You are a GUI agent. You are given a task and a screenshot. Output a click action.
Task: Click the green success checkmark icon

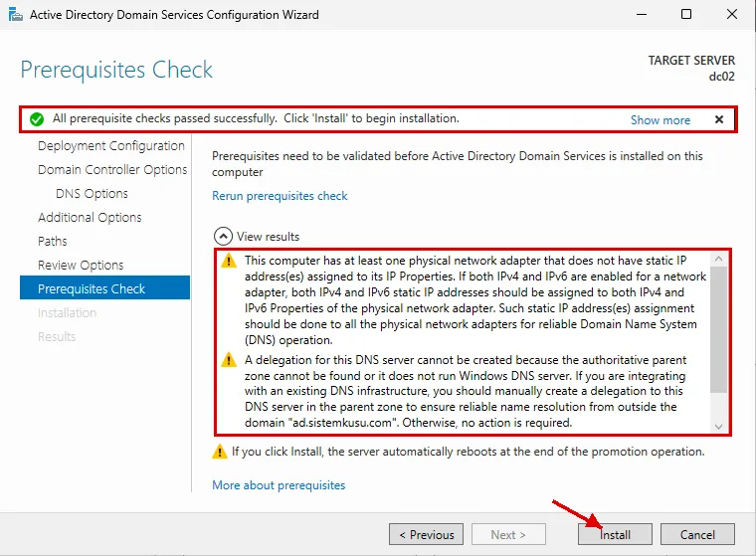[x=37, y=118]
